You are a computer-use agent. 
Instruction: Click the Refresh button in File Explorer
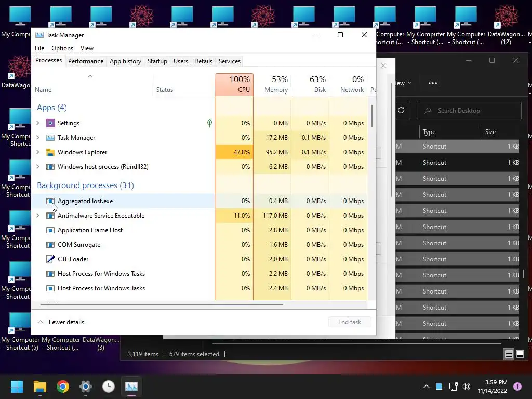pos(401,110)
